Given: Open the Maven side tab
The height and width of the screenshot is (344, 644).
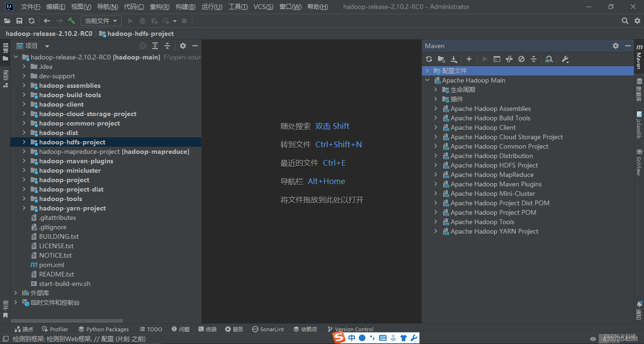Looking at the screenshot, I should click(639, 57).
